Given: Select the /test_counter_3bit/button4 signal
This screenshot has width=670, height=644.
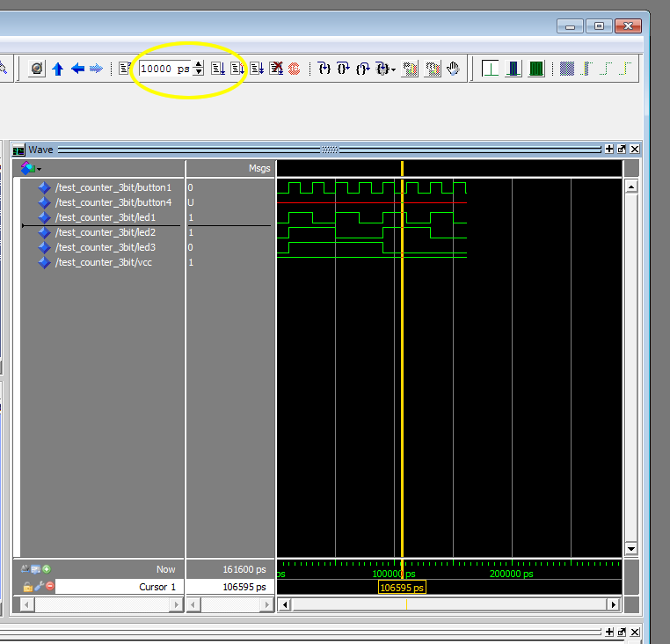Looking at the screenshot, I should [113, 202].
